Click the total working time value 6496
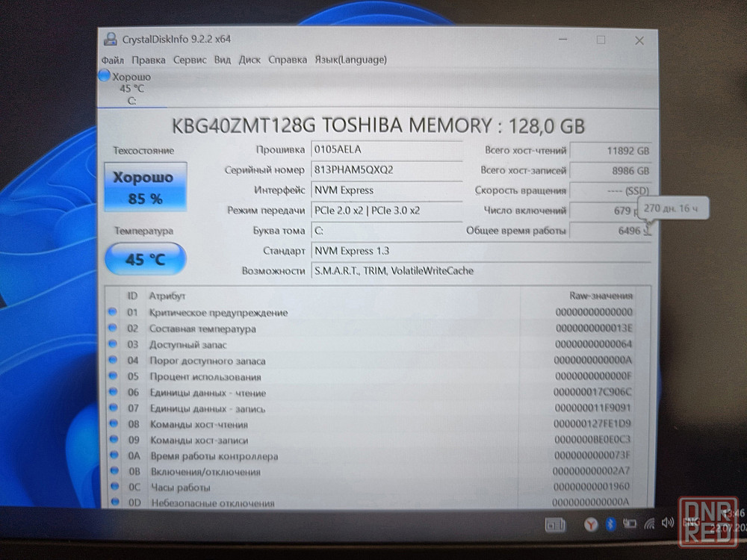Screen dimensions: 747x560 [x=610, y=231]
